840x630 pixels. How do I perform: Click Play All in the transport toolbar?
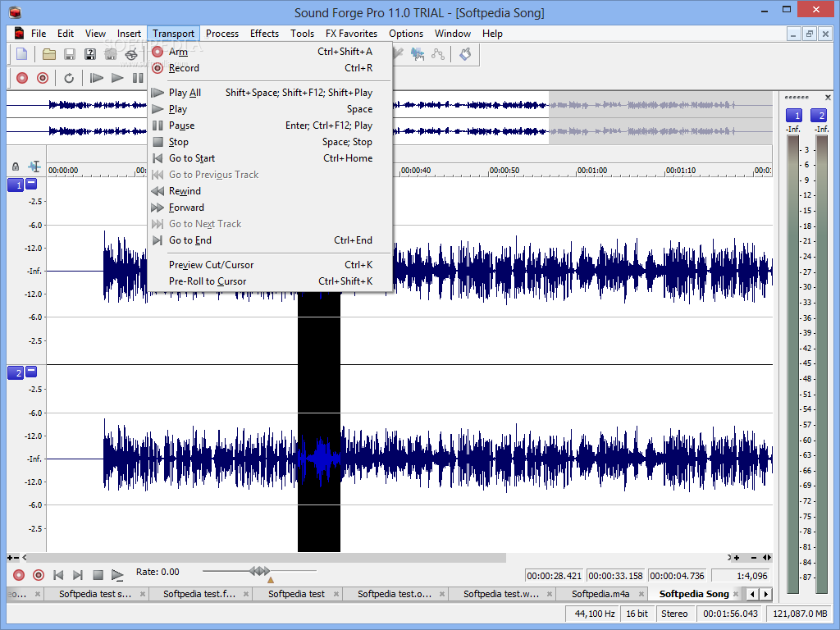(97, 78)
